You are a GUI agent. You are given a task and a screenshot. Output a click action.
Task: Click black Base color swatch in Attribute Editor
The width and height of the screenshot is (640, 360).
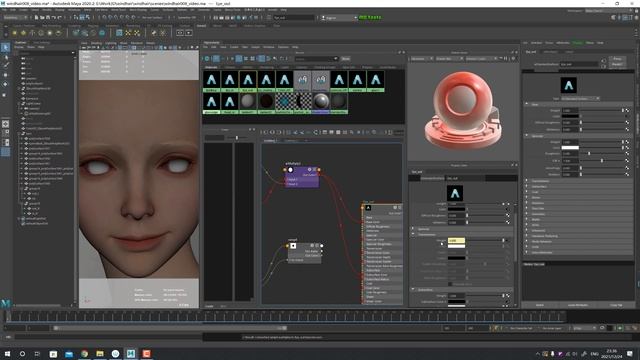click(570, 116)
